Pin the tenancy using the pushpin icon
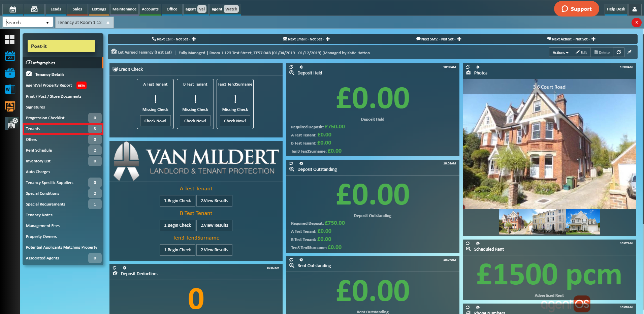Screen dimensions: 644x314 [x=630, y=52]
